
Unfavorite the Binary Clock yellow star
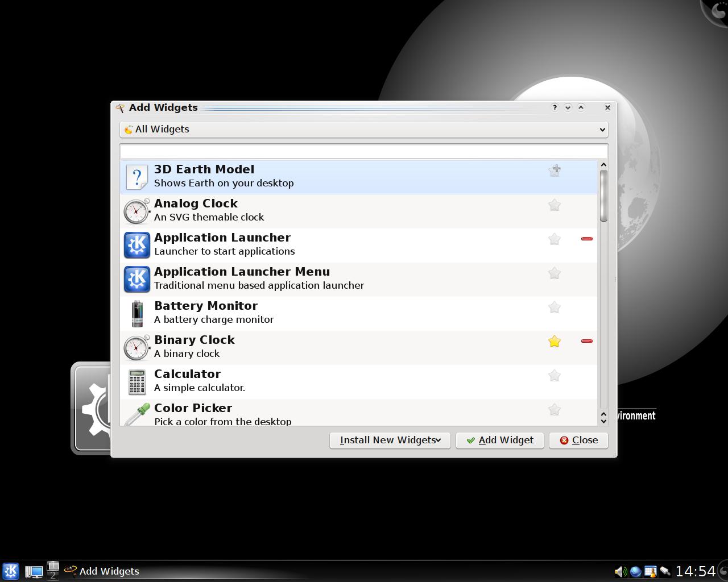(x=554, y=341)
